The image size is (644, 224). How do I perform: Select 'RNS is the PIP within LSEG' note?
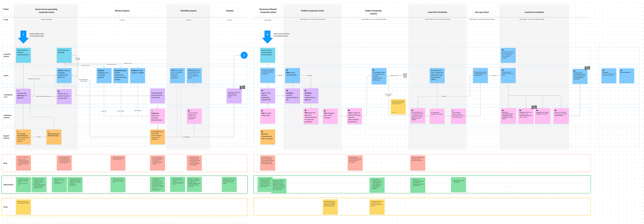(268, 116)
